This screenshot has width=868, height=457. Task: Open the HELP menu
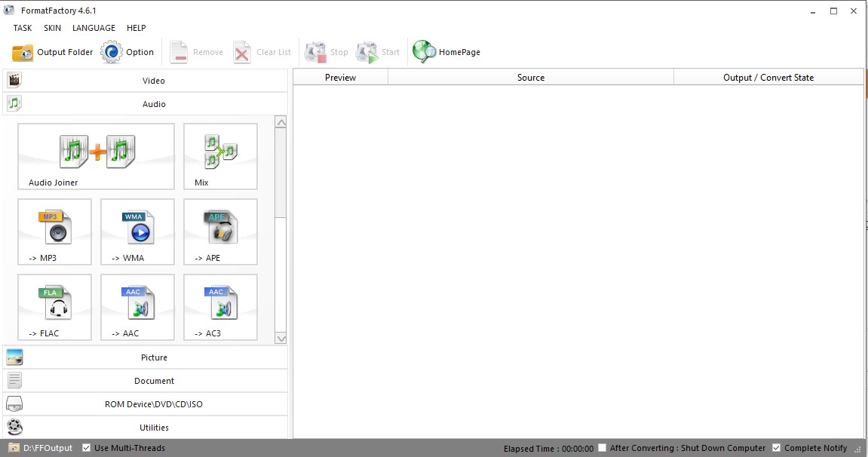(x=136, y=28)
